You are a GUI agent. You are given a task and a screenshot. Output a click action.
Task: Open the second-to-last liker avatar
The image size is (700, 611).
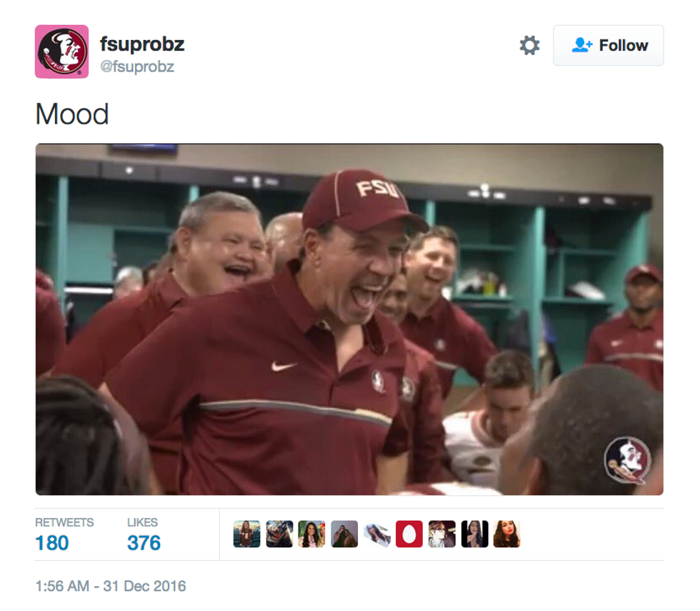tap(474, 534)
